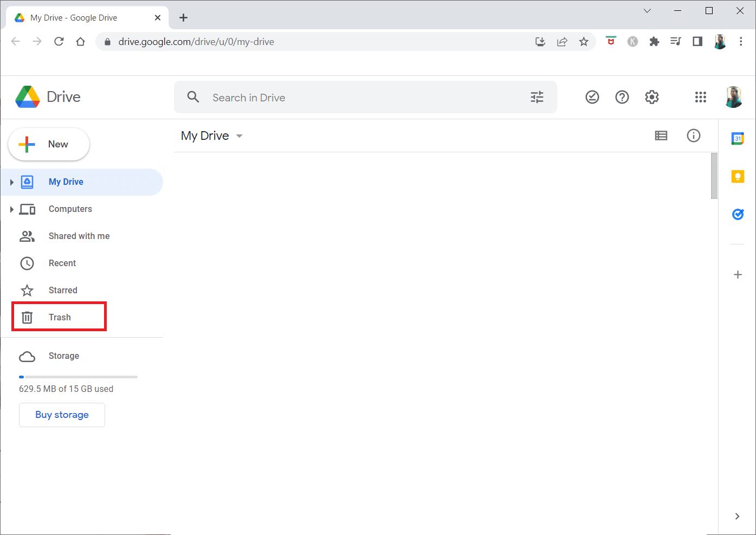Click the red shield extension icon
The image size is (756, 535).
(x=611, y=41)
